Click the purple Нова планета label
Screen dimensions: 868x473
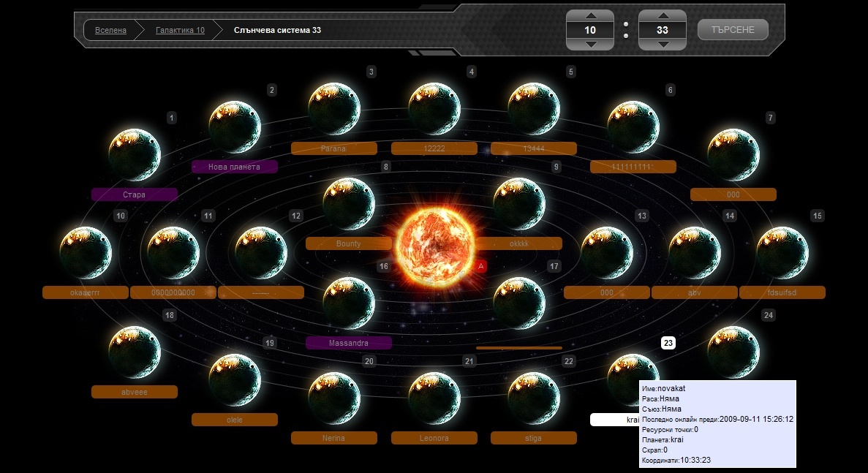point(235,167)
